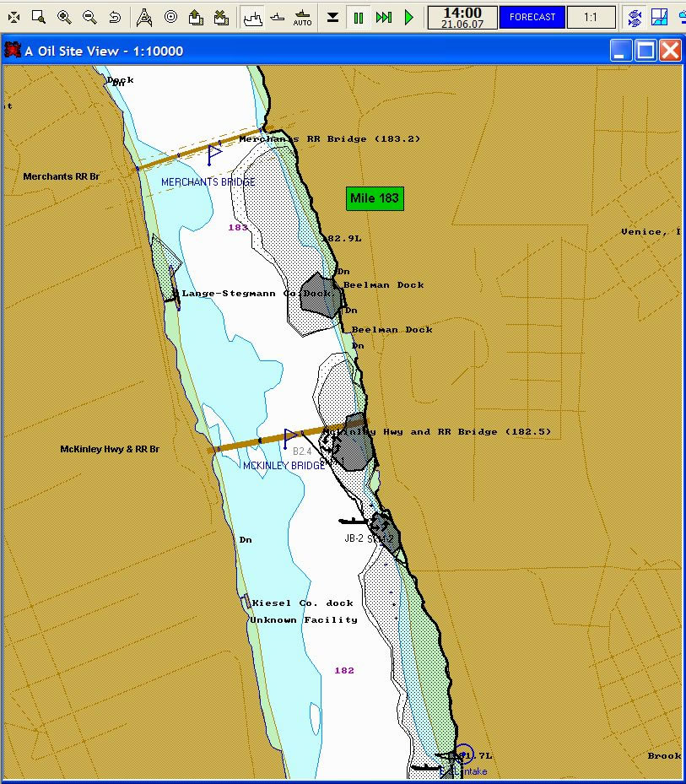
Task: Toggle the AUTO ship mode icon
Action: point(303,18)
